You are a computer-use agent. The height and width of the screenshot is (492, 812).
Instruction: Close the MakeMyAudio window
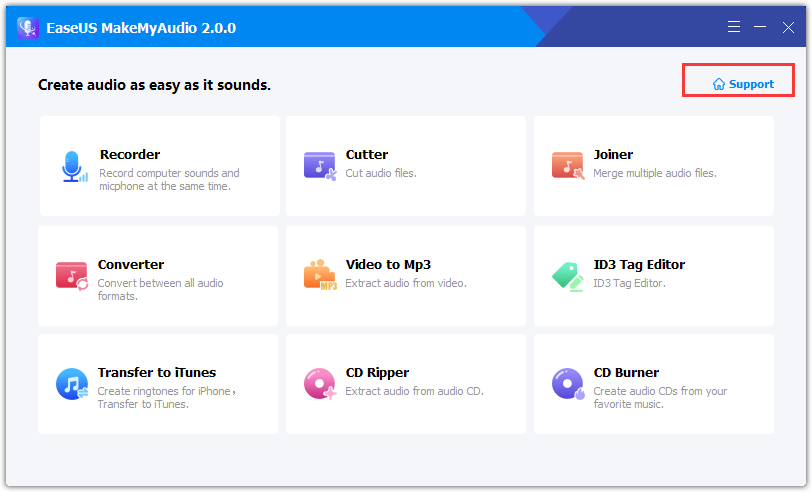pos(788,27)
